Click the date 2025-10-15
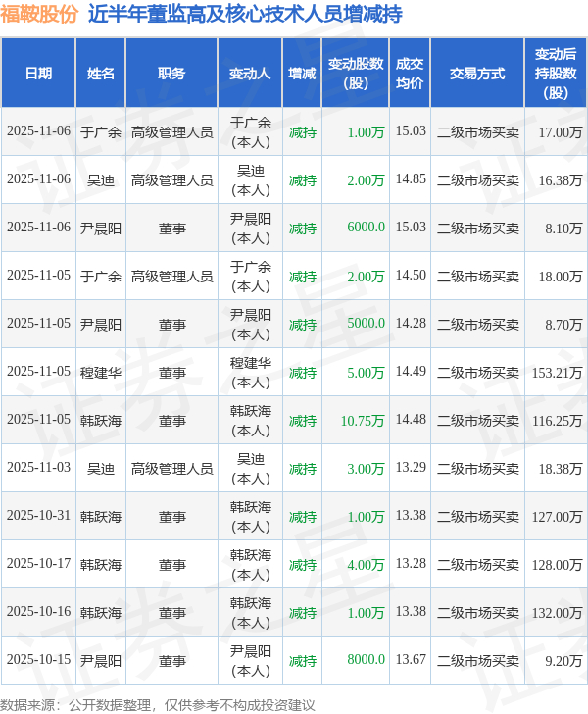The image size is (588, 714). 38,659
